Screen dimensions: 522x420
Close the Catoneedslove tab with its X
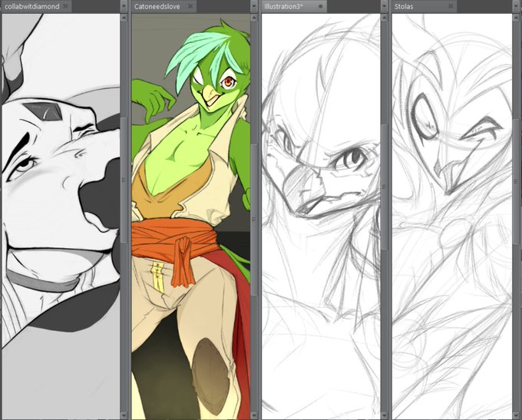click(190, 6)
